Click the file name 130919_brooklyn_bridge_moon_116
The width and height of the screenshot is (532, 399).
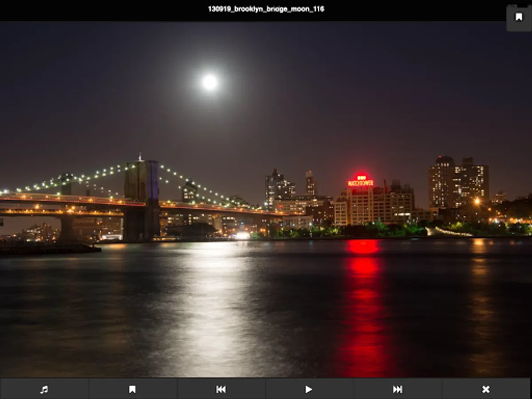click(x=266, y=9)
